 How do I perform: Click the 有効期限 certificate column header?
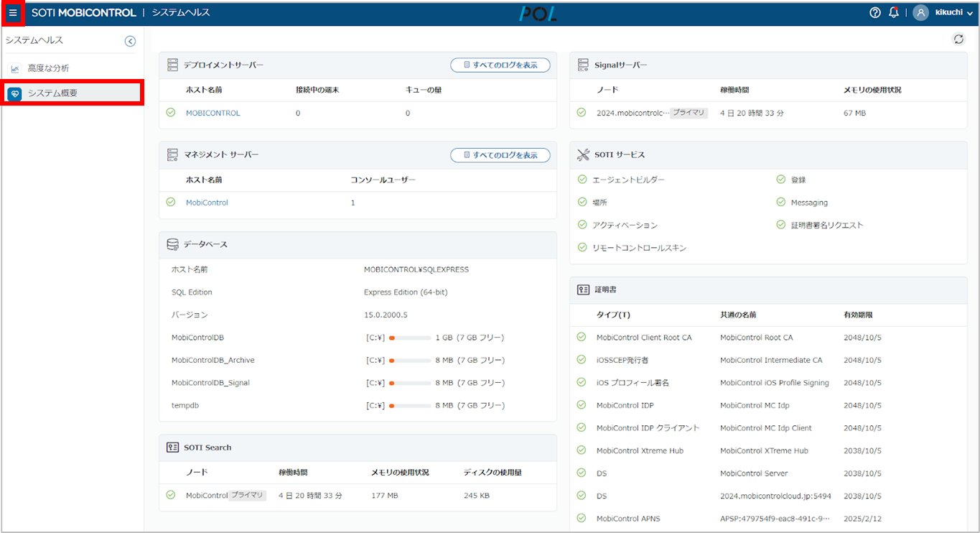pyautogui.click(x=858, y=315)
